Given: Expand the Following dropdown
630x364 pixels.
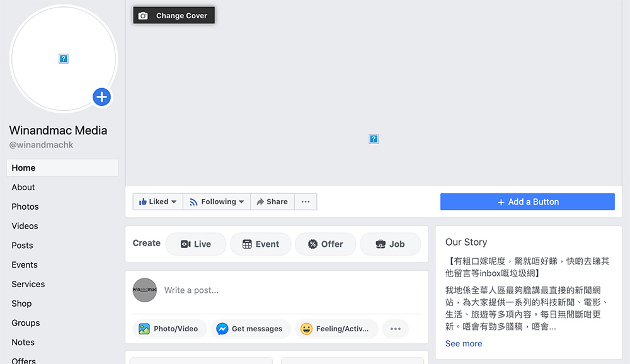Looking at the screenshot, I should (x=217, y=202).
